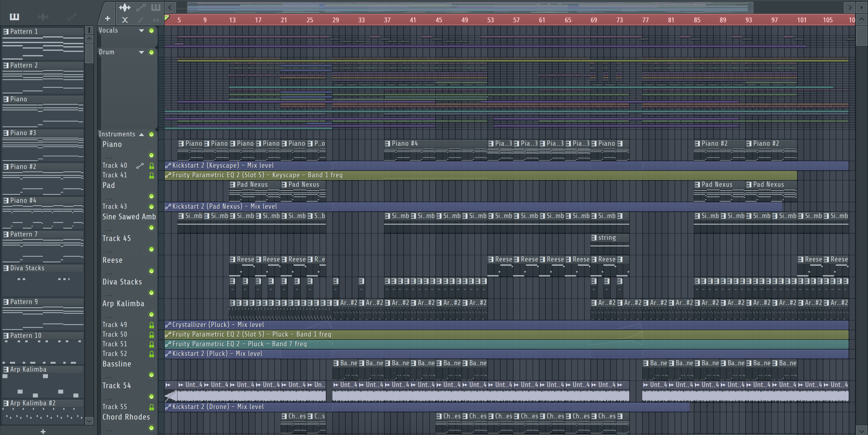Click the crossfade X icon in the toolbar

click(125, 20)
